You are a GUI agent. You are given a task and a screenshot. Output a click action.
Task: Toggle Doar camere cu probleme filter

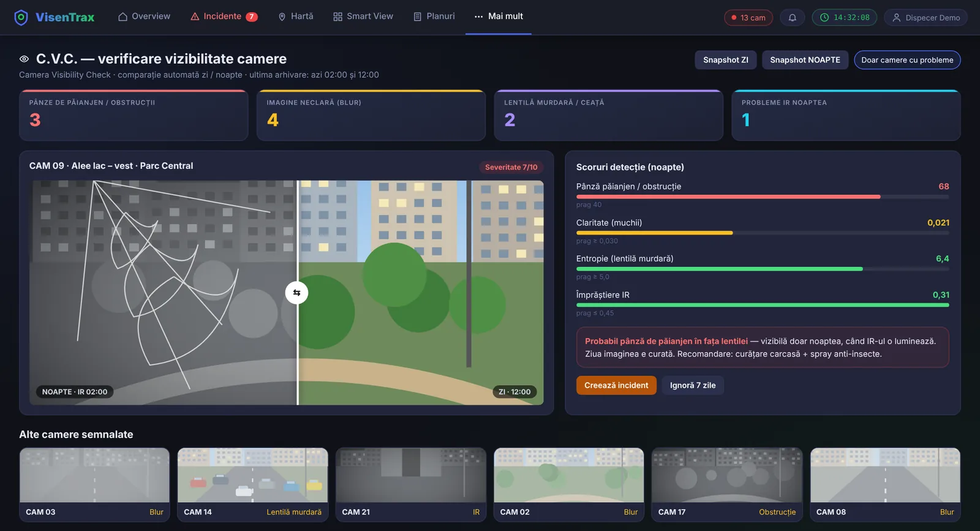click(x=907, y=60)
